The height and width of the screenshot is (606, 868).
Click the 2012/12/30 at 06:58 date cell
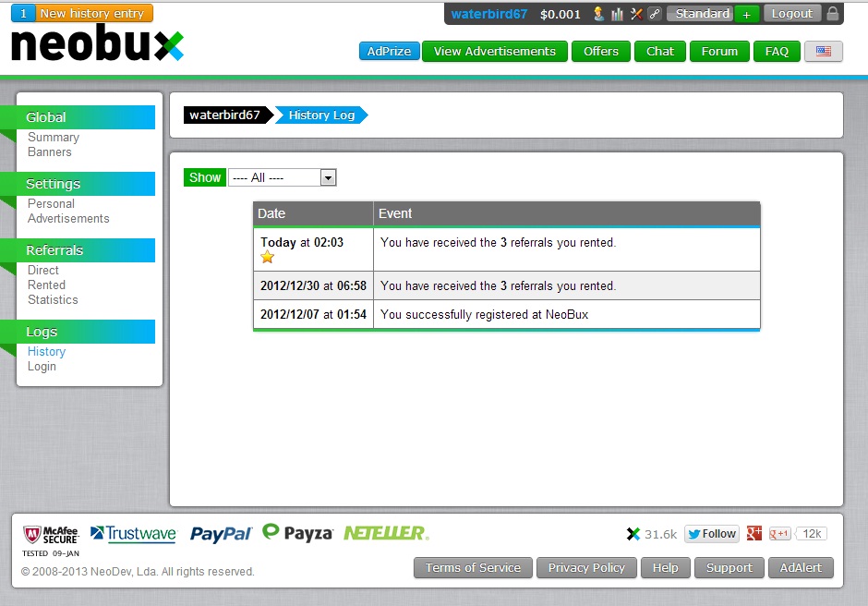coord(313,285)
